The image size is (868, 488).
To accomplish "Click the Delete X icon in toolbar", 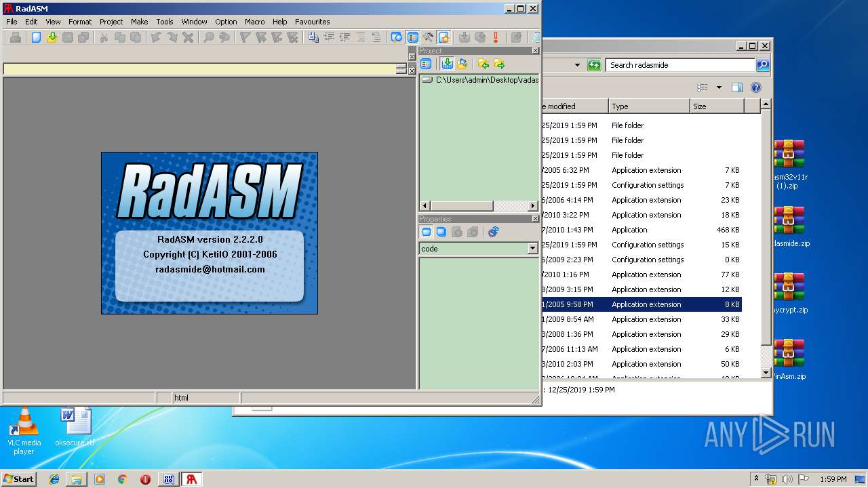I will click(x=188, y=37).
